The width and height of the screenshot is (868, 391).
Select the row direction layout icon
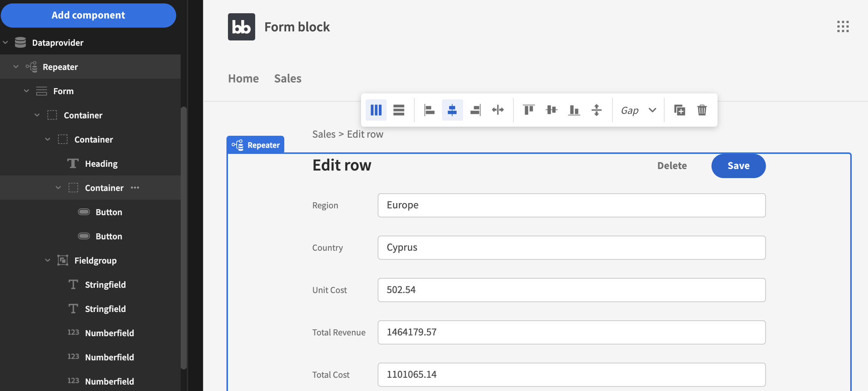(398, 110)
